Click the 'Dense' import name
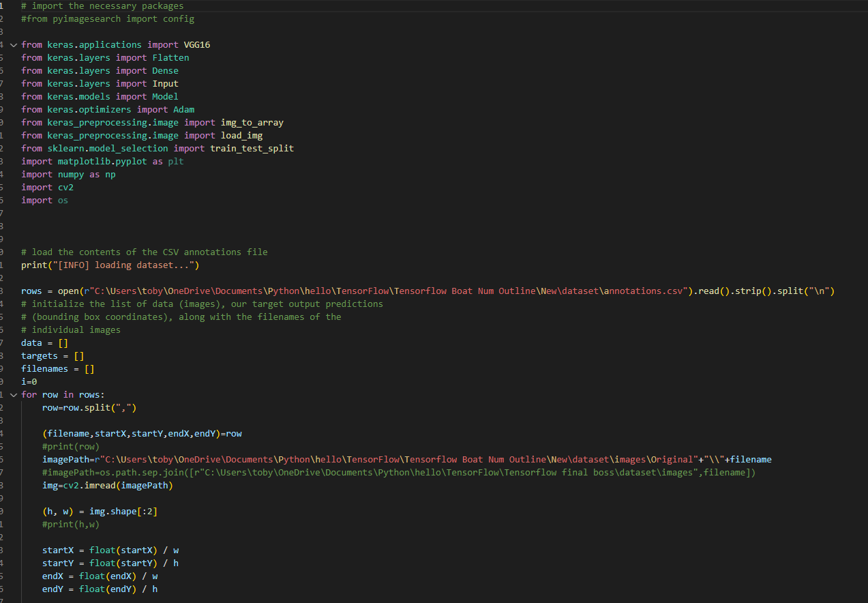This screenshot has width=868, height=603. click(x=165, y=71)
